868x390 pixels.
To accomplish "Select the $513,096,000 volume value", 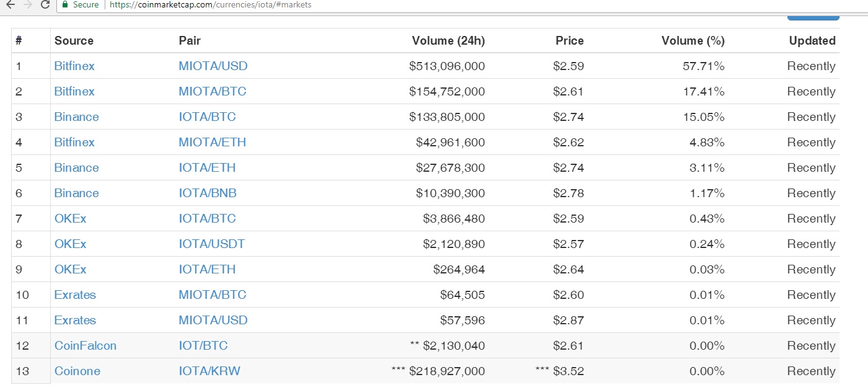I will 447,66.
